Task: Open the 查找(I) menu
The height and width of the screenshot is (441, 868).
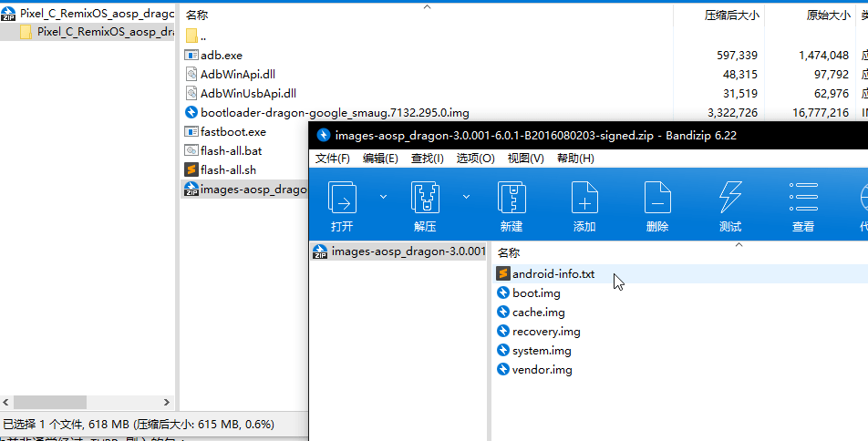Action: pyautogui.click(x=427, y=159)
